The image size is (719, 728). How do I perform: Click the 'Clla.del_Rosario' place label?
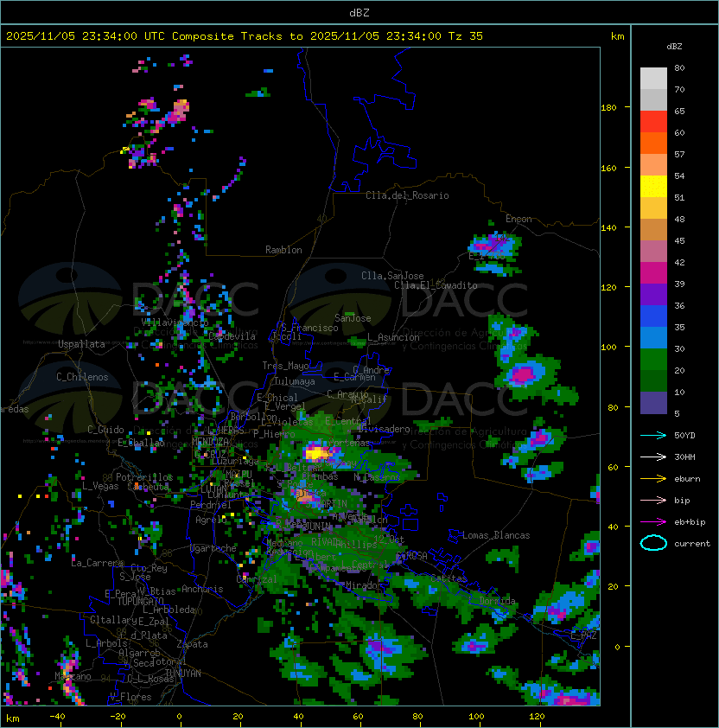407,195
